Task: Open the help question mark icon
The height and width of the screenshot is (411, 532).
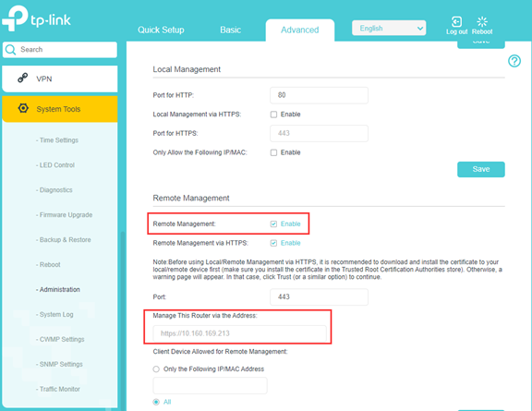Action: point(514,61)
